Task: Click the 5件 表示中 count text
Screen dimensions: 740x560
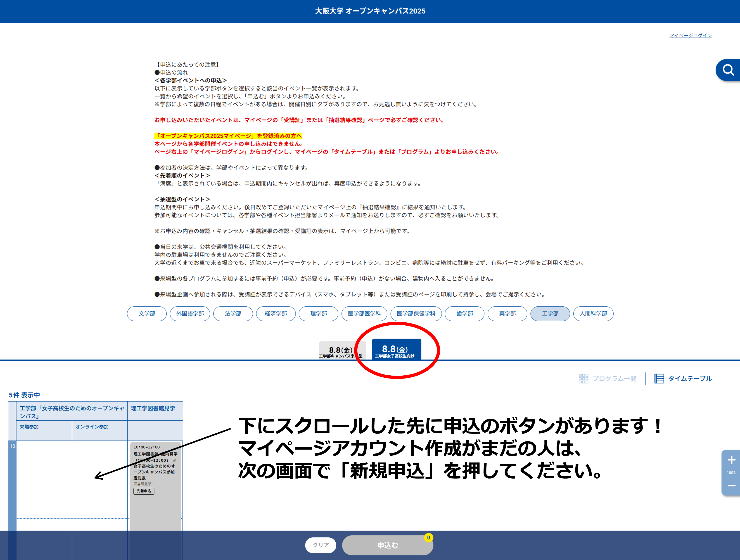Action: pos(24,395)
